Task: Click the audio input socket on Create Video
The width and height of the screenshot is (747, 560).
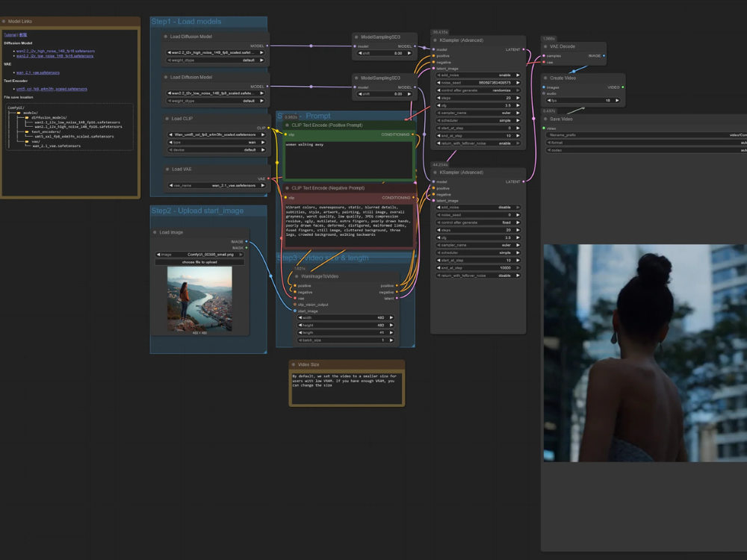Action: [544, 93]
